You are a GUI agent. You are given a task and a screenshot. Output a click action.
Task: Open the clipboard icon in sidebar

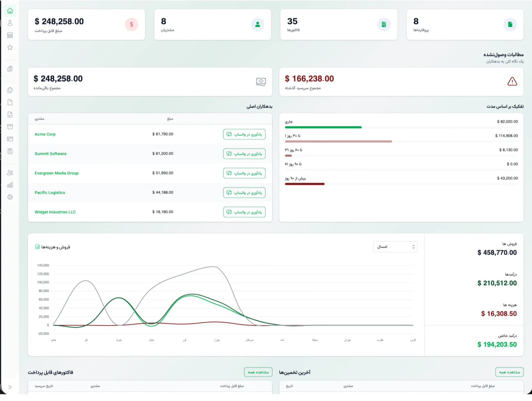[x=10, y=69]
